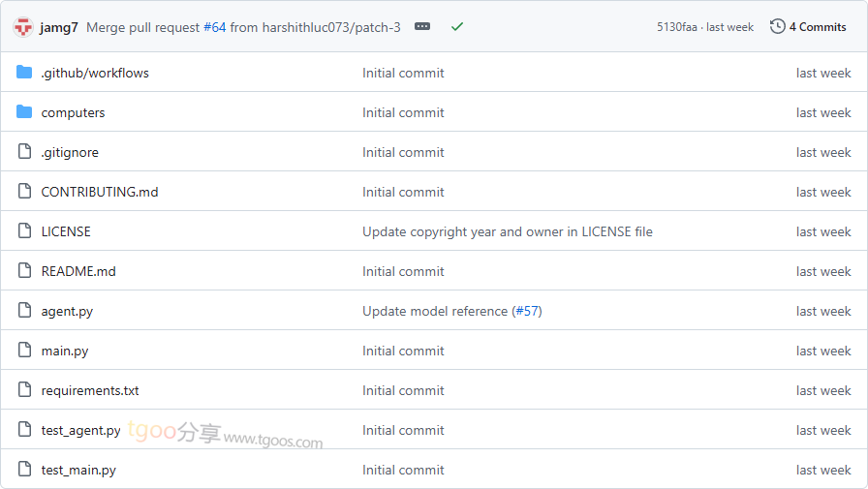The width and height of the screenshot is (868, 489).
Task: Click the green commit status checkmark
Action: click(457, 27)
